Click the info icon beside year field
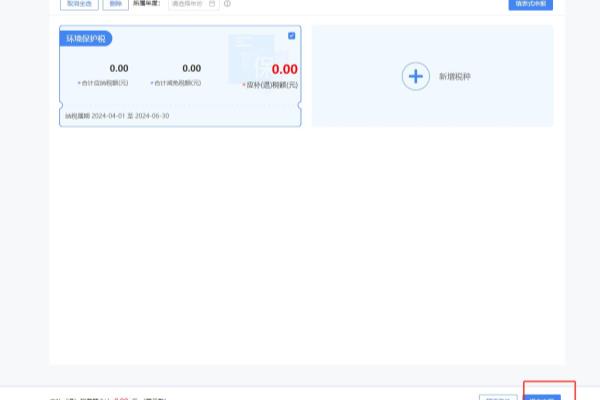Image resolution: width=600 pixels, height=400 pixels. coord(227,4)
